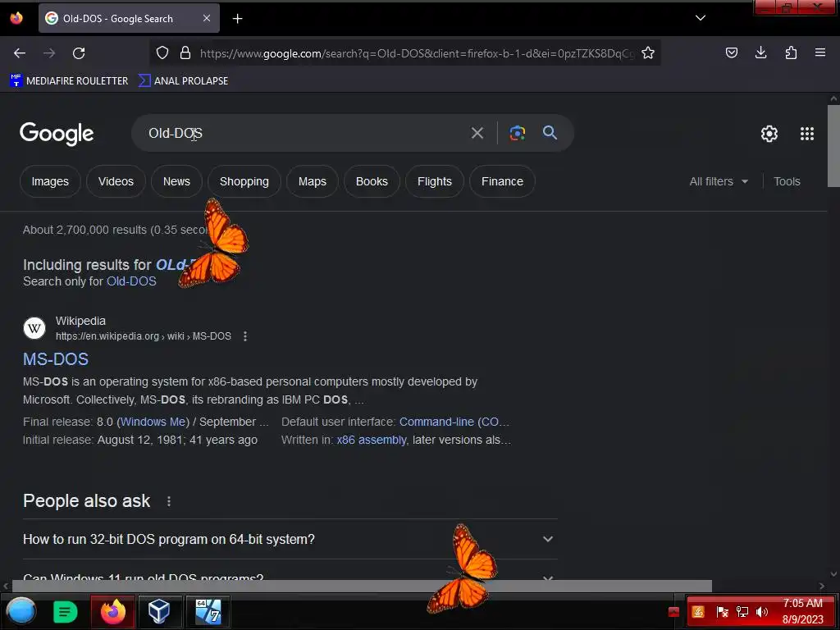The width and height of the screenshot is (840, 630).
Task: Click the site security padlock icon
Action: (x=185, y=53)
